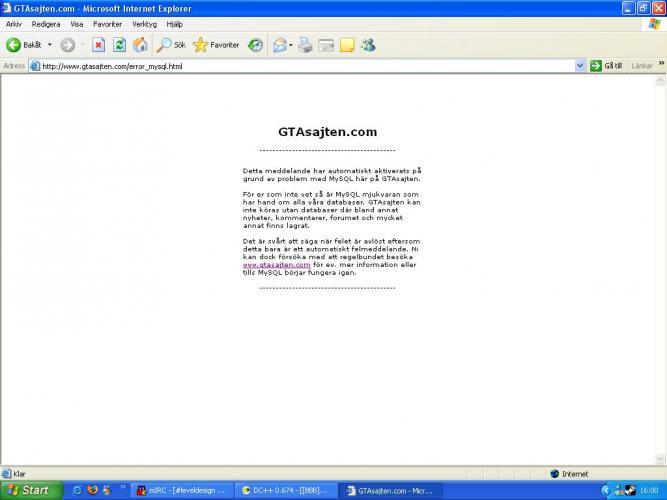Open the History clock icon

255,45
